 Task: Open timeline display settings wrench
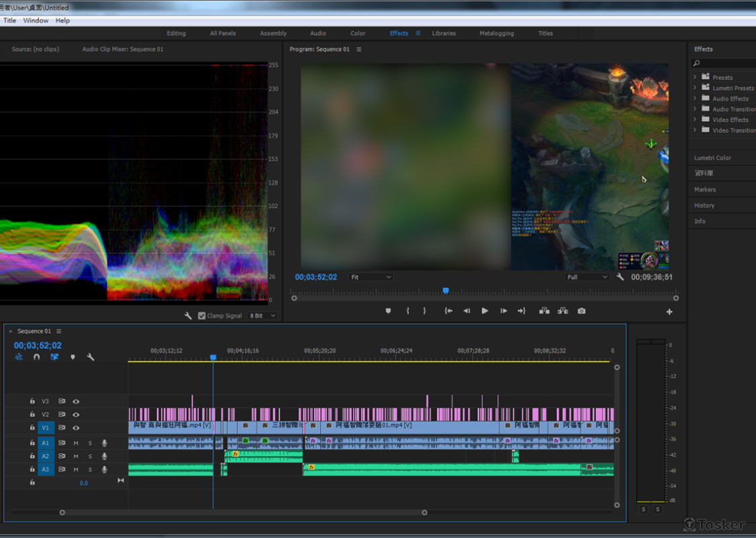click(x=90, y=357)
